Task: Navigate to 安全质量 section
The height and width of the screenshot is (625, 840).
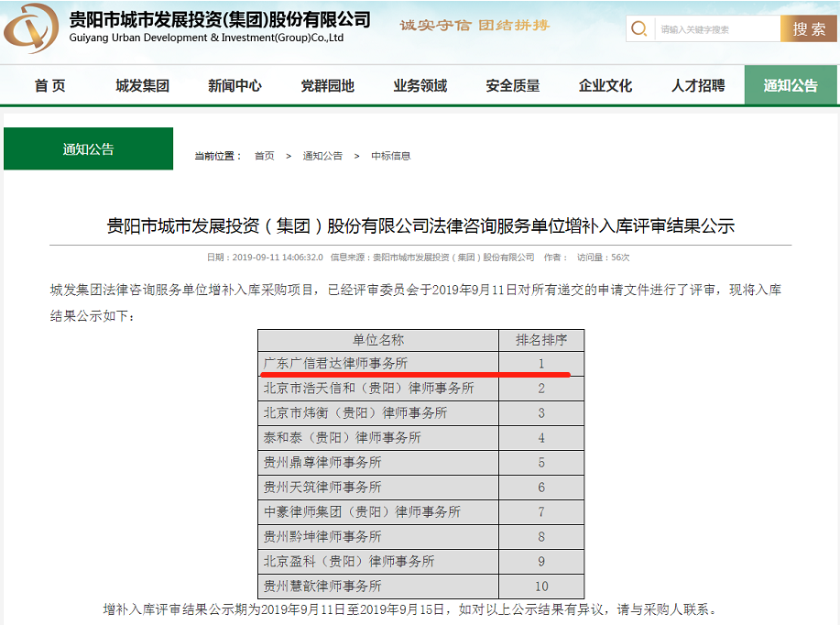Action: [512, 85]
